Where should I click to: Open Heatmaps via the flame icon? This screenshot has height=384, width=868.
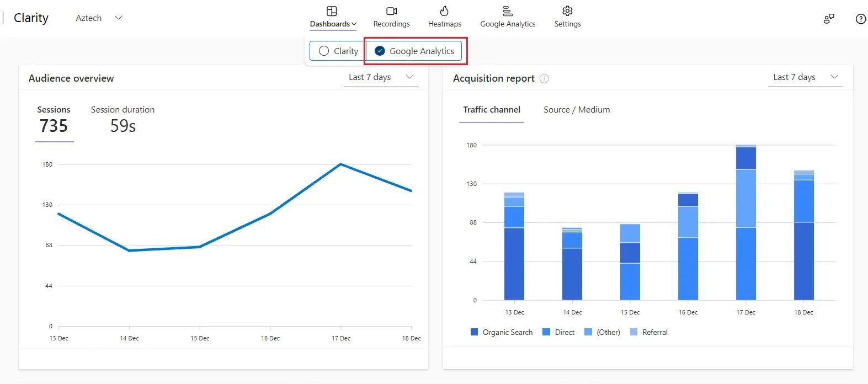click(x=444, y=11)
